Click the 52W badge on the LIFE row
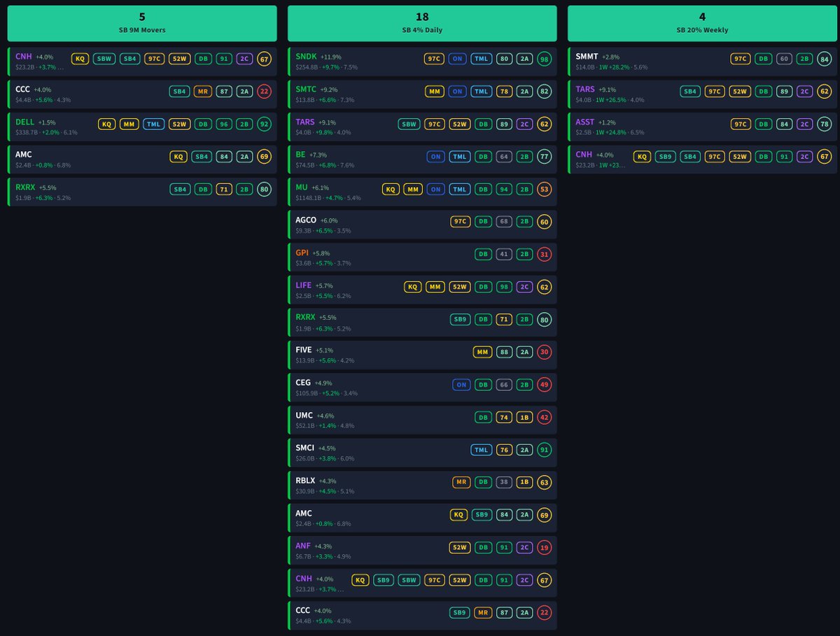840x636 pixels. point(459,287)
